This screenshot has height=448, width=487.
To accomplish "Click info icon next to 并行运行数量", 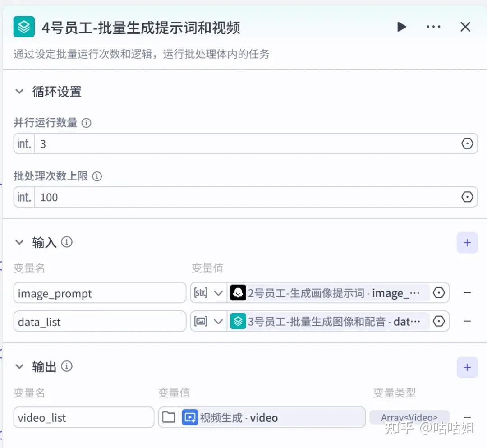I will tap(86, 123).
